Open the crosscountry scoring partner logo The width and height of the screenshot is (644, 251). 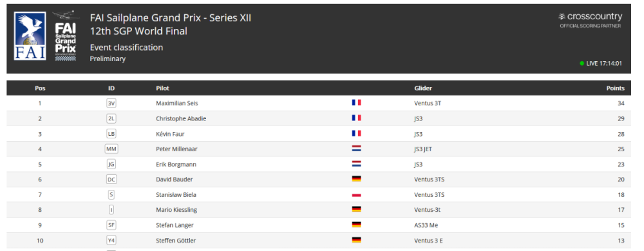[x=590, y=20]
